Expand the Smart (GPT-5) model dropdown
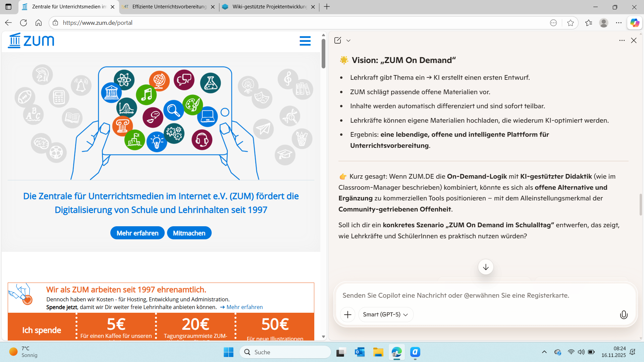Viewport: 644px width, 362px height. point(385,315)
